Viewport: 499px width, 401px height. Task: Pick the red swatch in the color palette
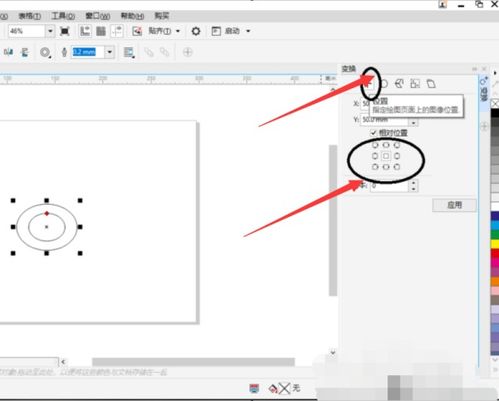pyautogui.click(x=495, y=253)
